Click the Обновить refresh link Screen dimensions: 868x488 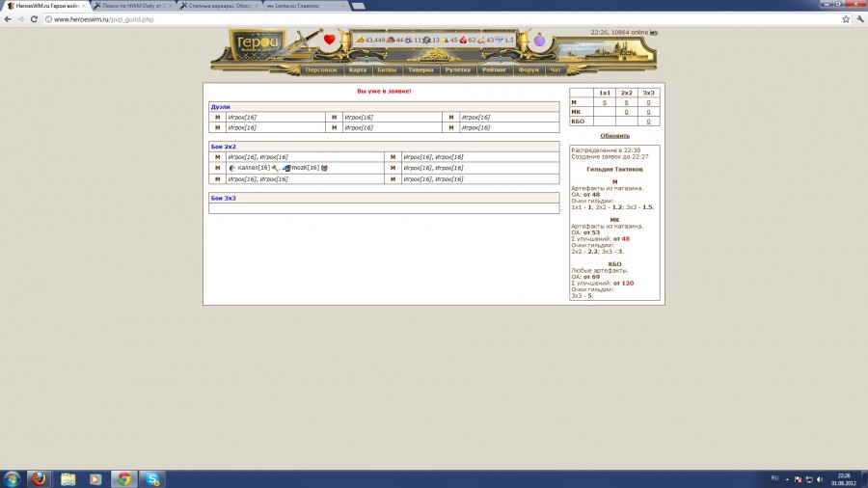[614, 136]
